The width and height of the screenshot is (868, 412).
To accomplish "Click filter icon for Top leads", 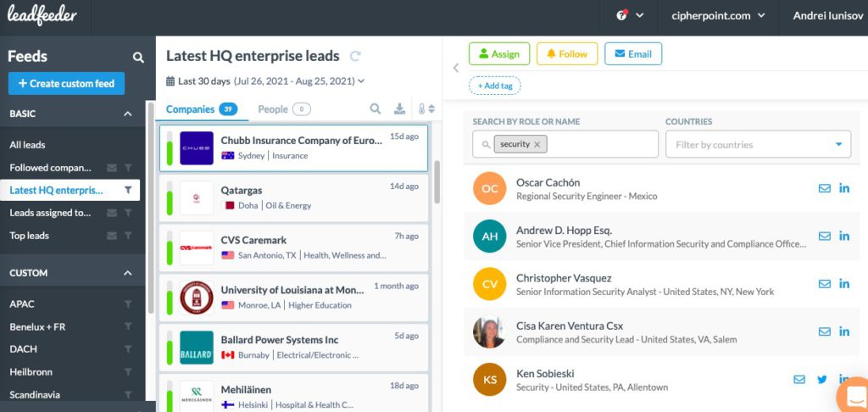I will click(x=129, y=236).
